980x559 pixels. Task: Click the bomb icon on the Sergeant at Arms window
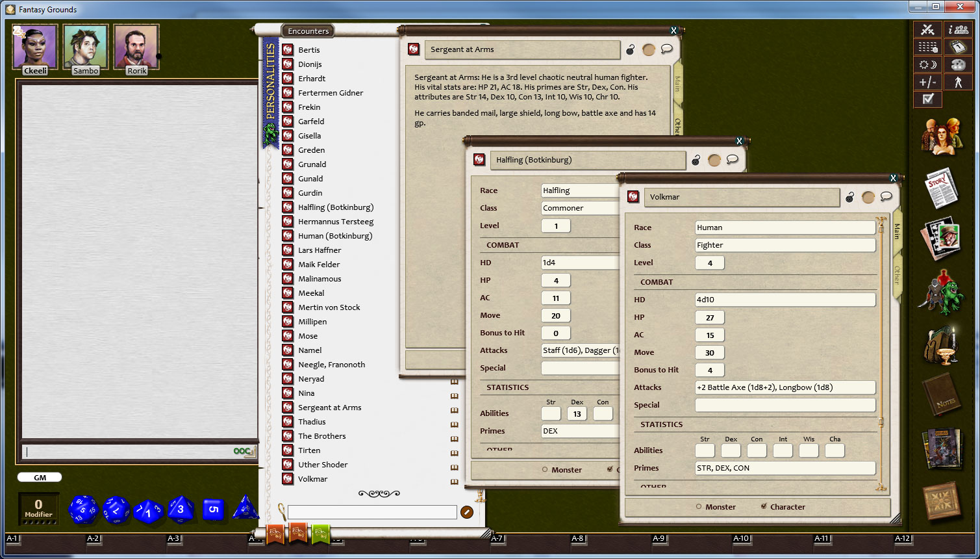point(629,49)
